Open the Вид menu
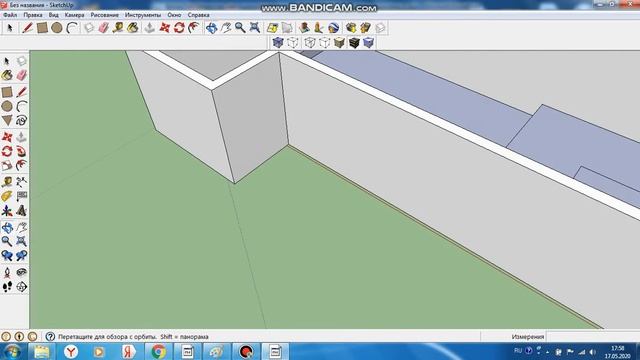This screenshot has height=360, width=640. [x=53, y=15]
